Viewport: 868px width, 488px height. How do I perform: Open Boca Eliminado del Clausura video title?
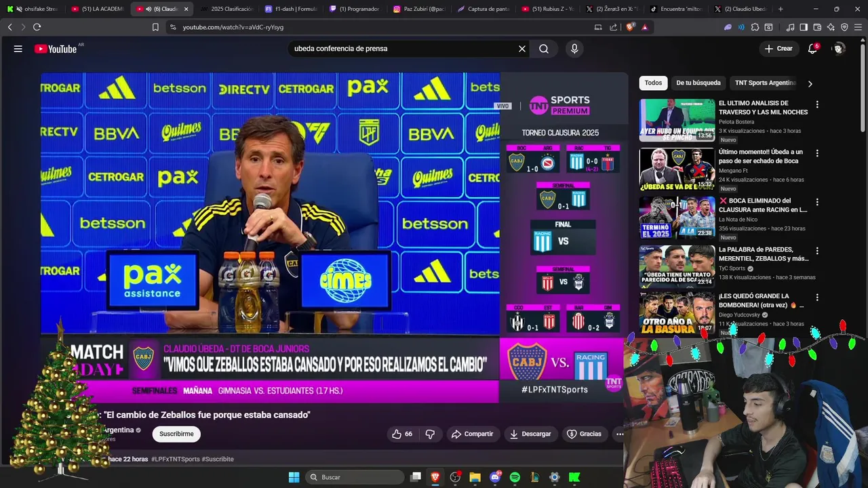coord(763,205)
